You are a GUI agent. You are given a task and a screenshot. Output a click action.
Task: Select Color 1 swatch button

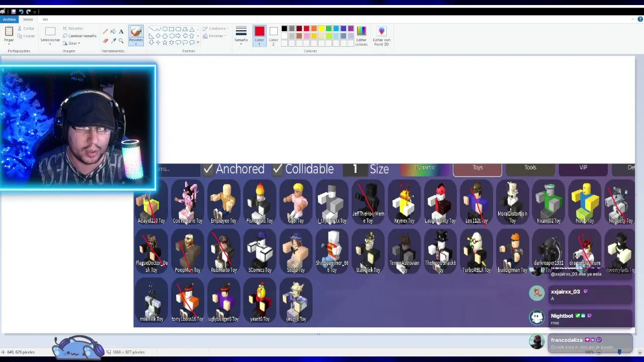tap(259, 36)
